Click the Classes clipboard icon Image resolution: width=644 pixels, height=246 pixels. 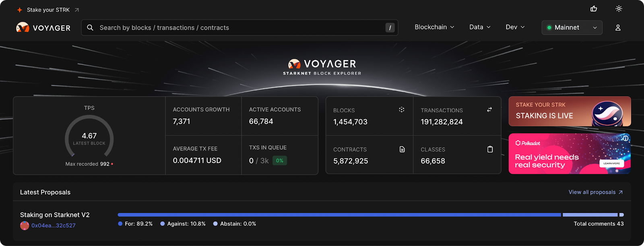click(490, 149)
